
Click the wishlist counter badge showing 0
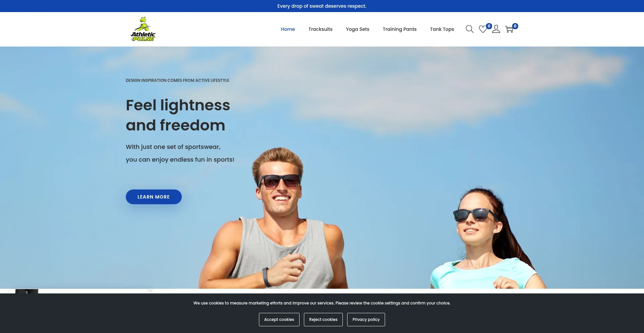489,26
